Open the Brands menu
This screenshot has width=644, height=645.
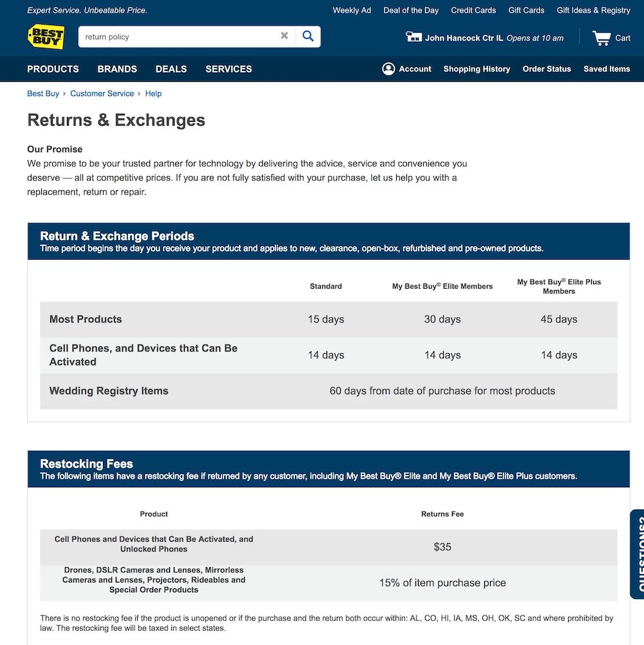tap(117, 69)
